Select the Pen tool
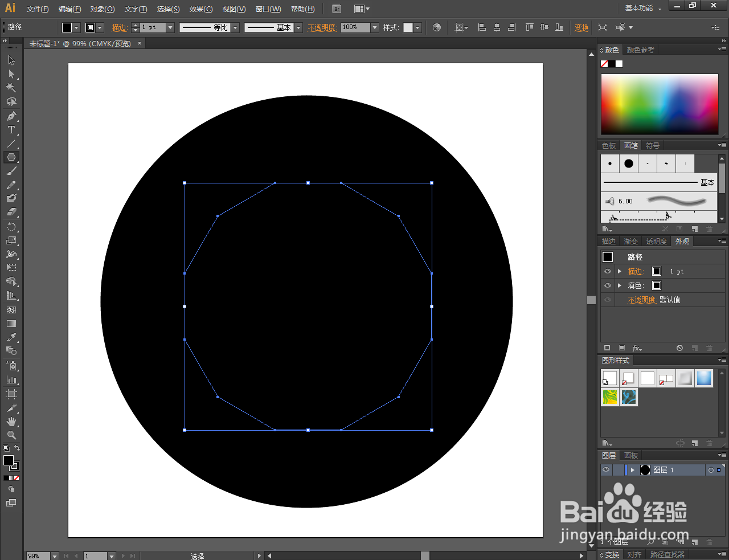This screenshot has width=729, height=560. click(11, 116)
